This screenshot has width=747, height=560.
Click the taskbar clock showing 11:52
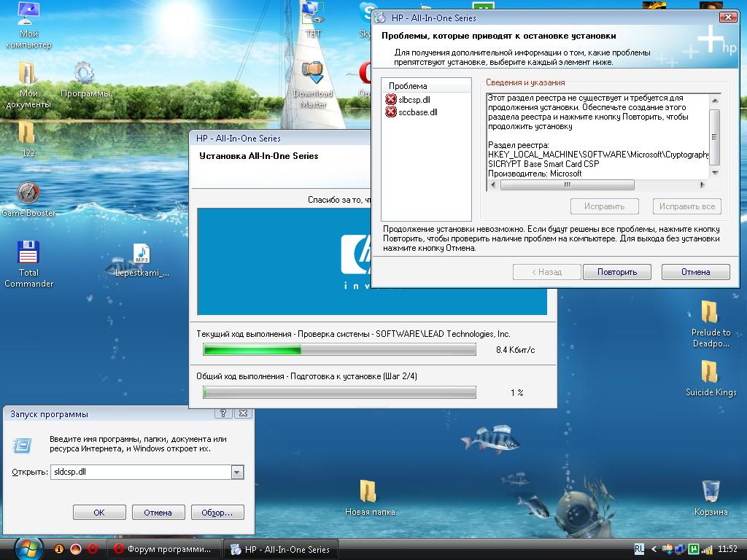[727, 549]
